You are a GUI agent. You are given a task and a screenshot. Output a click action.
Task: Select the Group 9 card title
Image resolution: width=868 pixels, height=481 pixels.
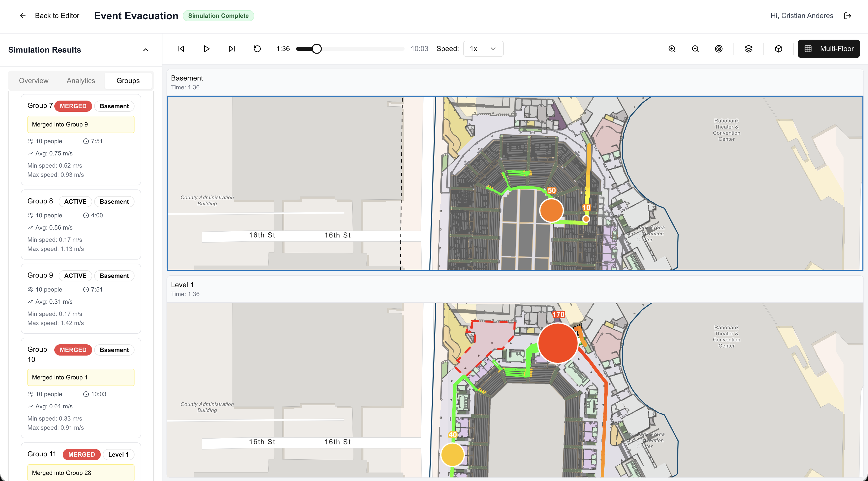tap(40, 275)
